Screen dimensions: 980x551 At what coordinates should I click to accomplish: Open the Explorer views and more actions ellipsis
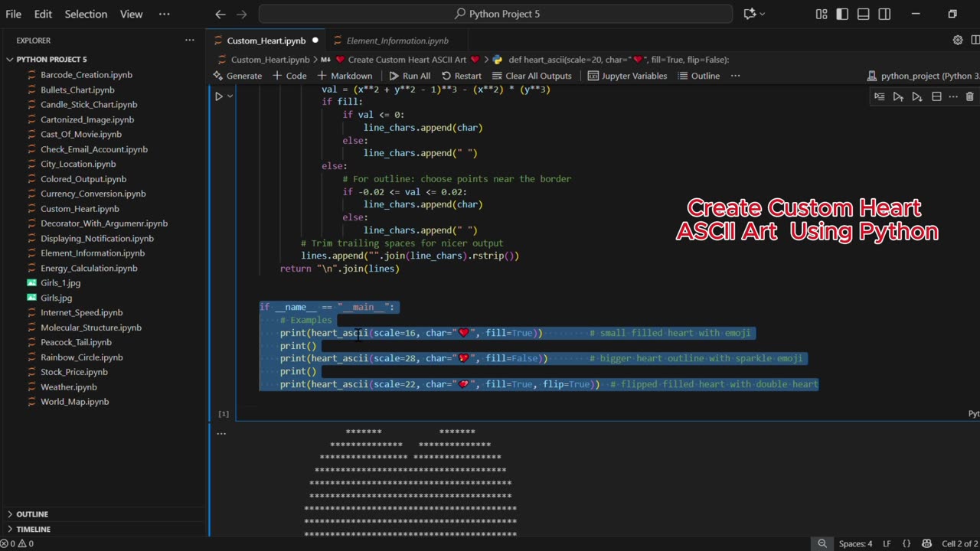189,41
